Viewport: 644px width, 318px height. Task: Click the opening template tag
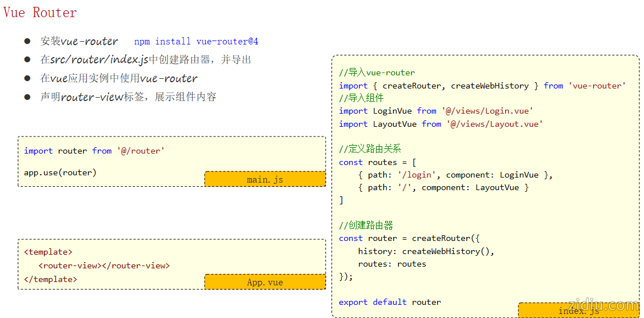tap(48, 252)
